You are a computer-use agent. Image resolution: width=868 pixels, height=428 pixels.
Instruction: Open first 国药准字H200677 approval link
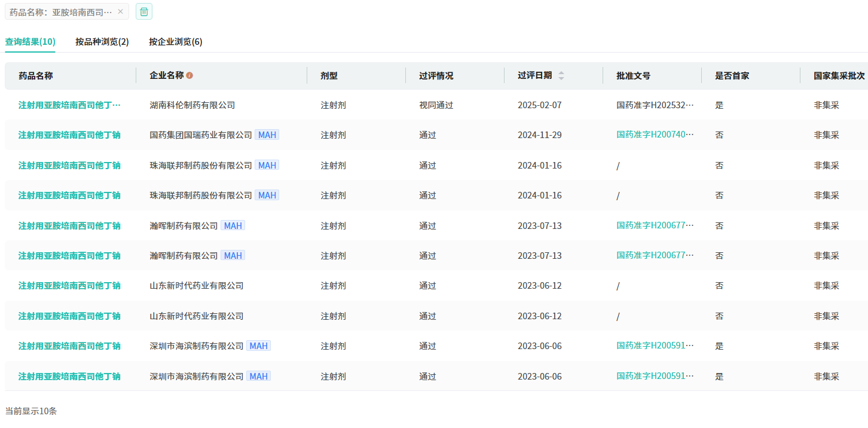[655, 225]
